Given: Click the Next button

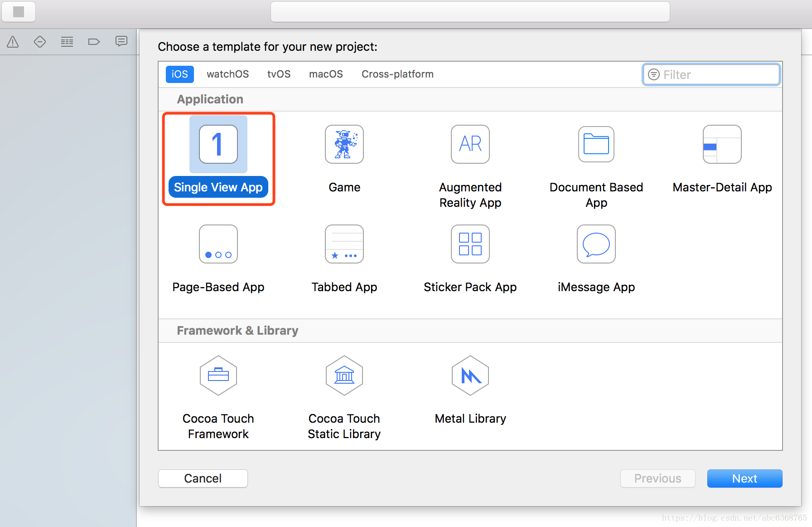Looking at the screenshot, I should pyautogui.click(x=744, y=478).
